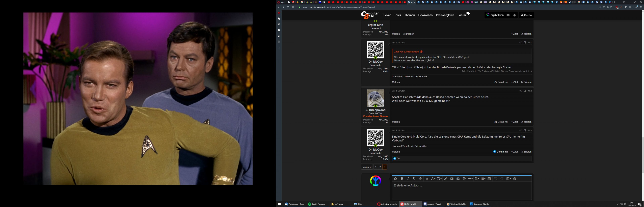The image size is (644, 207).
Task: Open the text color droplet picker
Action: [x=427, y=179]
